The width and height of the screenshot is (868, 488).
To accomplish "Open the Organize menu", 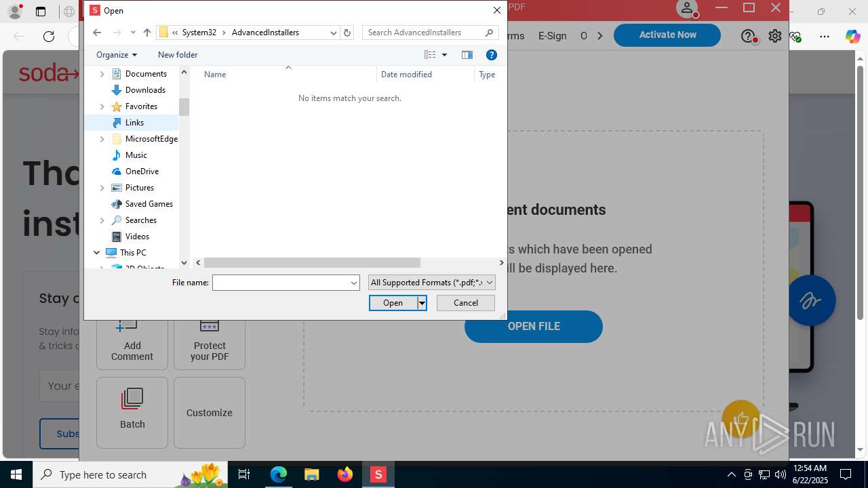I will [x=117, y=55].
